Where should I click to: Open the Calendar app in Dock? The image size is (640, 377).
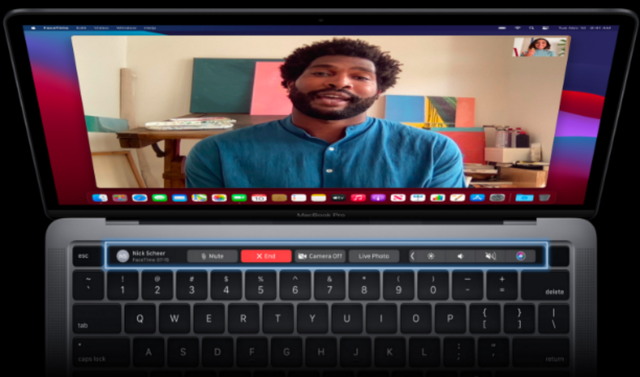pos(259,198)
